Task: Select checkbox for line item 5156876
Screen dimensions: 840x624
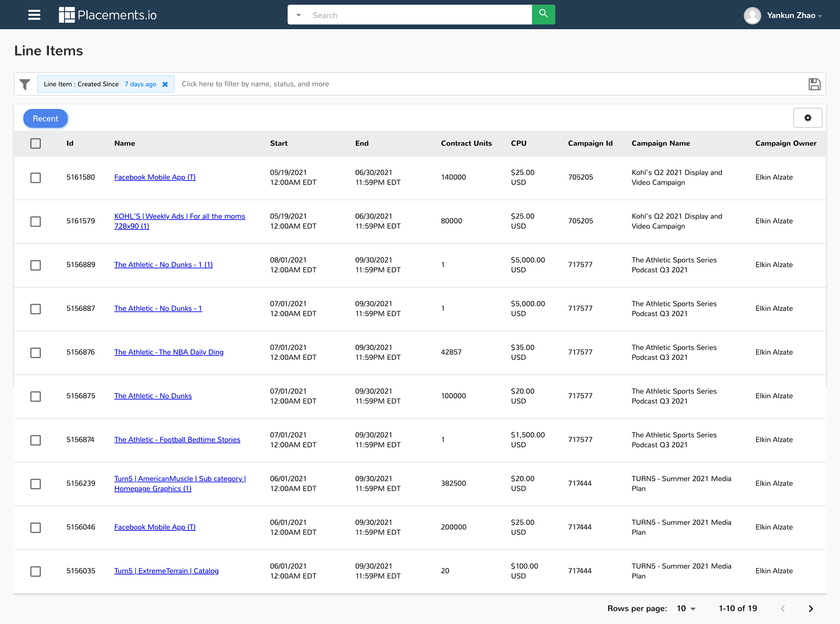Action: coord(35,352)
